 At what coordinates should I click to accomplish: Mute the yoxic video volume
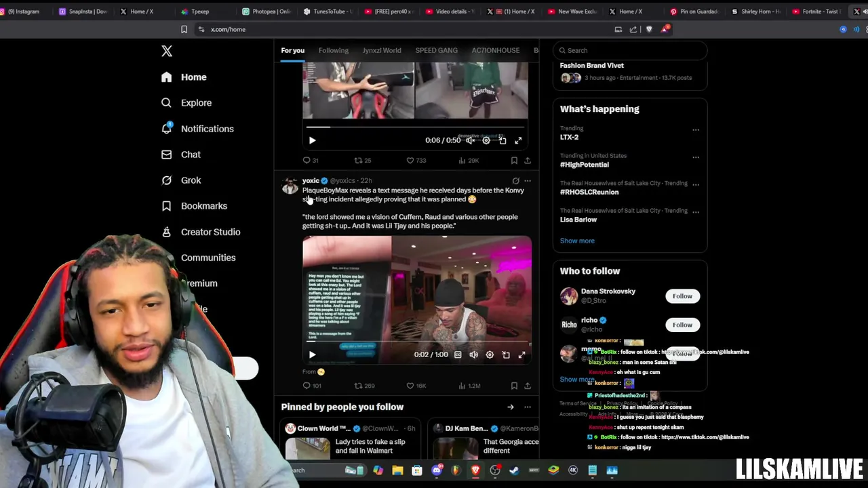point(473,354)
